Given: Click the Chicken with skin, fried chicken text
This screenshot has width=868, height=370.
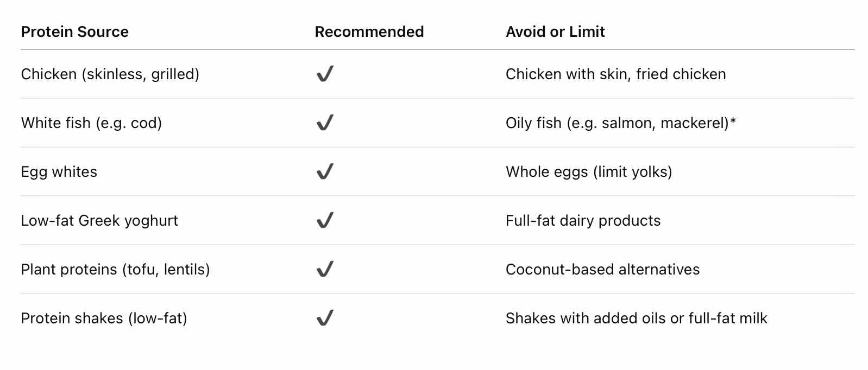Looking at the screenshot, I should tap(615, 74).
